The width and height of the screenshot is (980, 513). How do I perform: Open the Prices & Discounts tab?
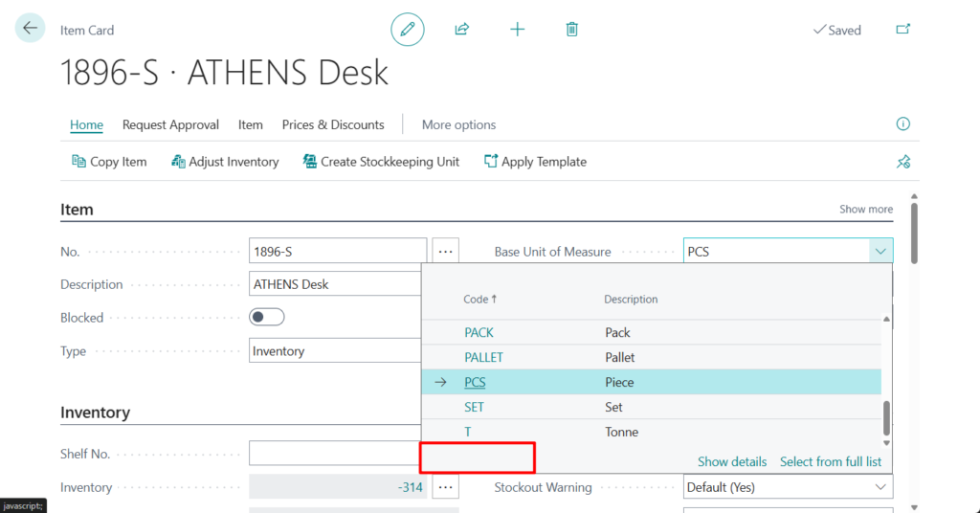(333, 124)
